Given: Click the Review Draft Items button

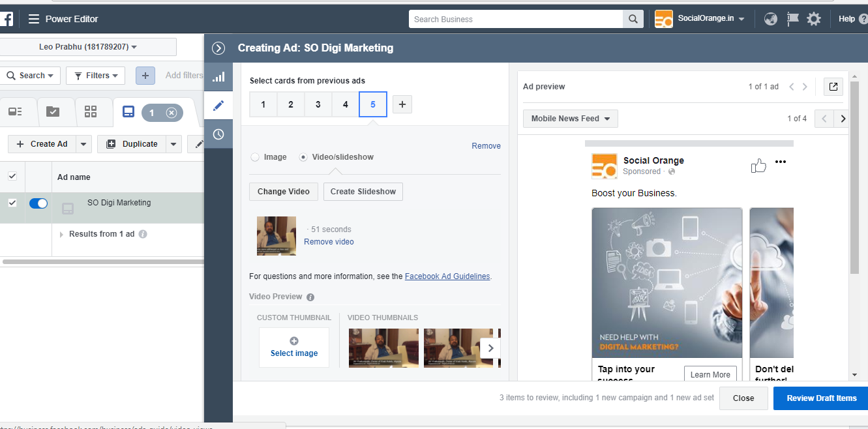Looking at the screenshot, I should click(820, 398).
